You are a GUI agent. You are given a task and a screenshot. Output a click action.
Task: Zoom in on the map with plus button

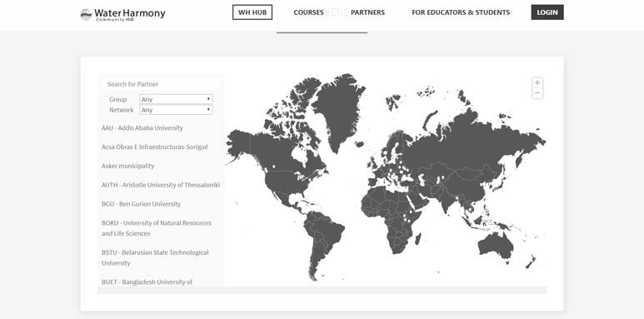537,83
